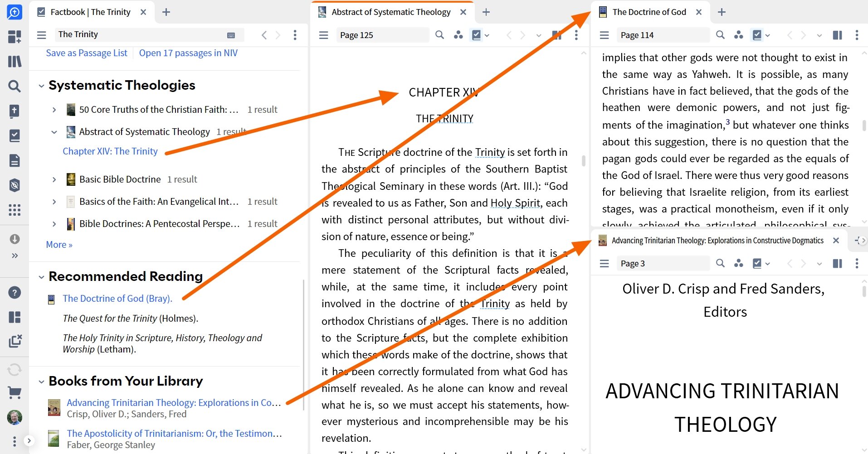Open the Abstract of Systematic Theology panel hamburger menu

tap(324, 35)
